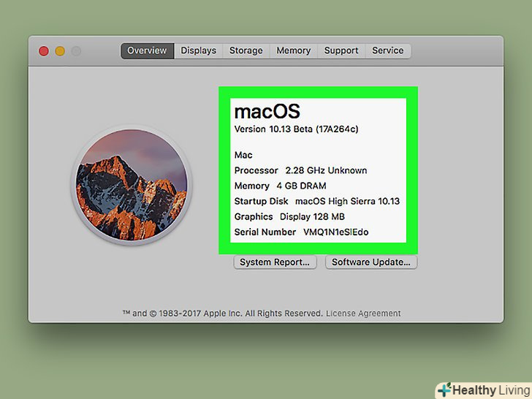Select graphics value Display 128 MB
Image resolution: width=532 pixels, height=399 pixels.
coord(312,217)
